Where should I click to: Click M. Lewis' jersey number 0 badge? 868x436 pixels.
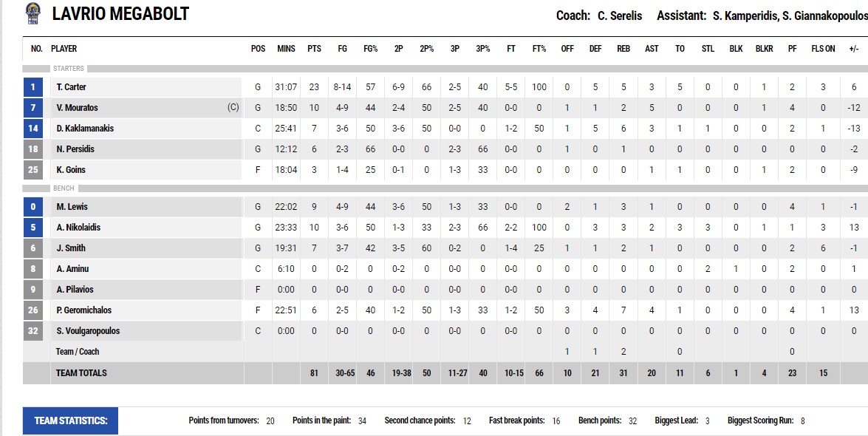(33, 207)
